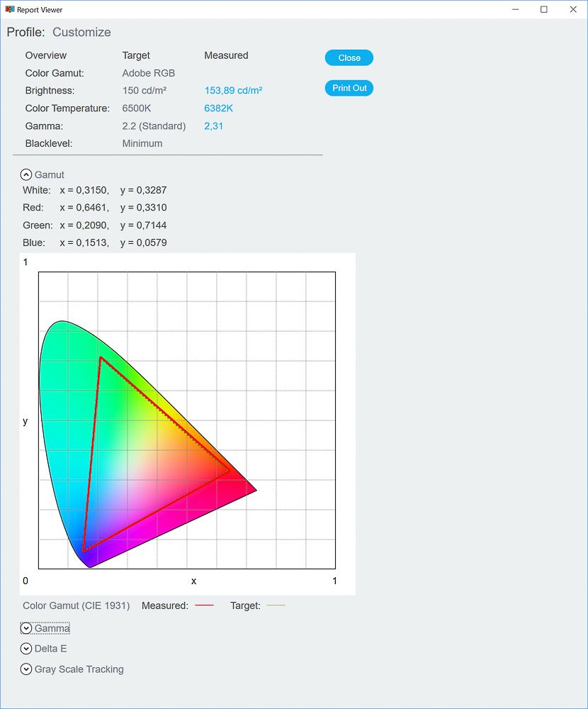The width and height of the screenshot is (588, 709).
Task: Click the Color Gamut (CIE 1931) caption
Action: 77,606
